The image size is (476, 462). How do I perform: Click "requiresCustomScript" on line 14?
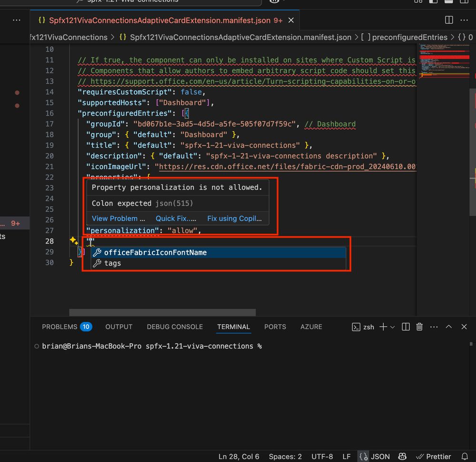[124, 92]
